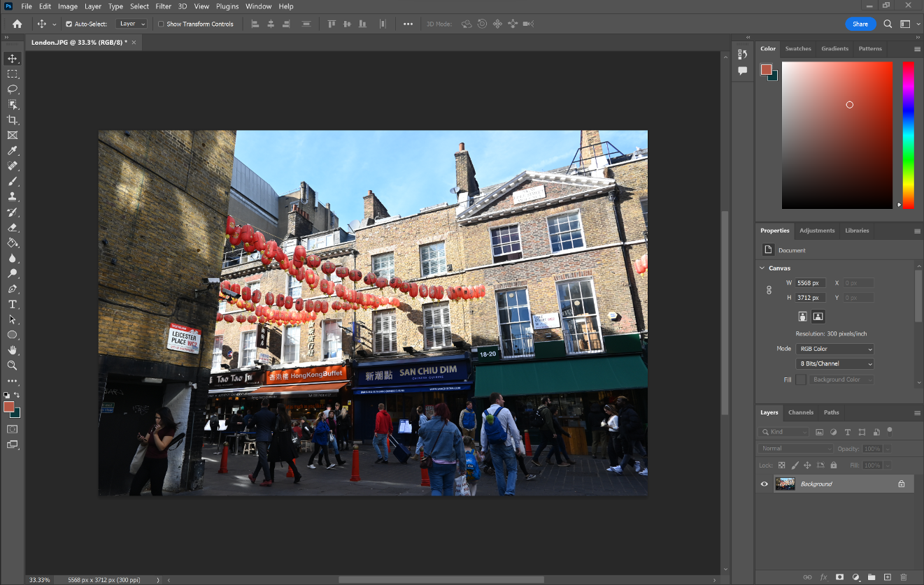Open the Filter menu

[164, 6]
